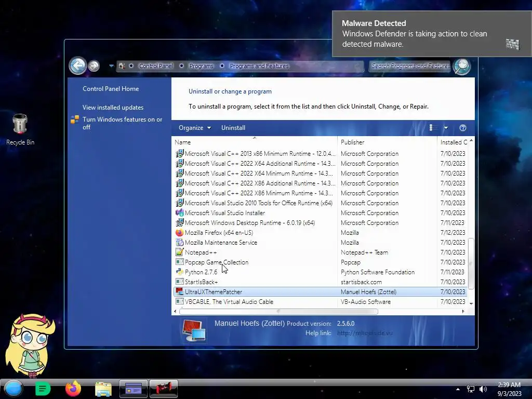Open Control Panel Home link

[111, 88]
